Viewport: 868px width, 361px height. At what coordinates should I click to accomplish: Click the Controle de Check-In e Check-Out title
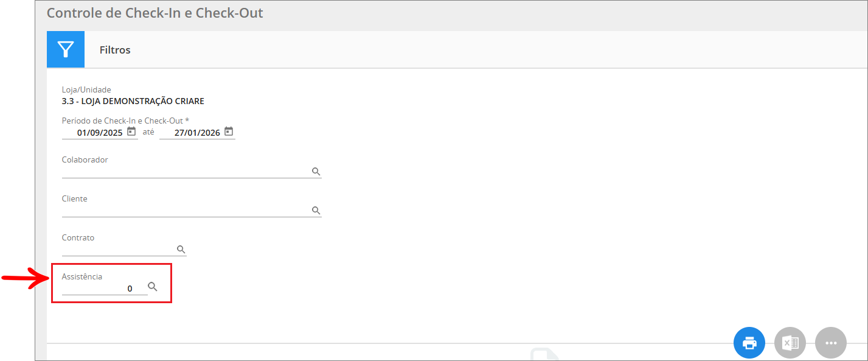tap(155, 13)
